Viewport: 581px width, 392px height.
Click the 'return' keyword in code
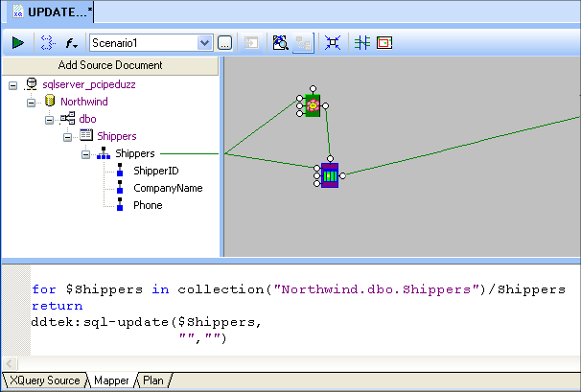click(58, 306)
